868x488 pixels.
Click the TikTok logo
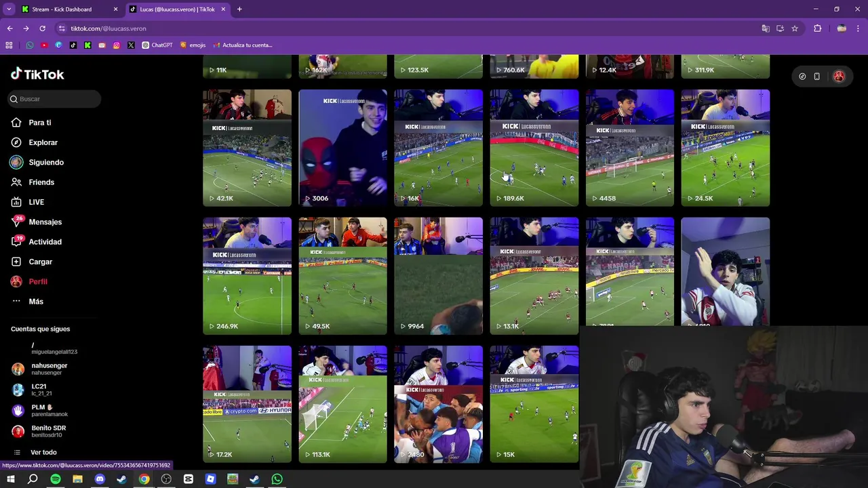pyautogui.click(x=37, y=74)
